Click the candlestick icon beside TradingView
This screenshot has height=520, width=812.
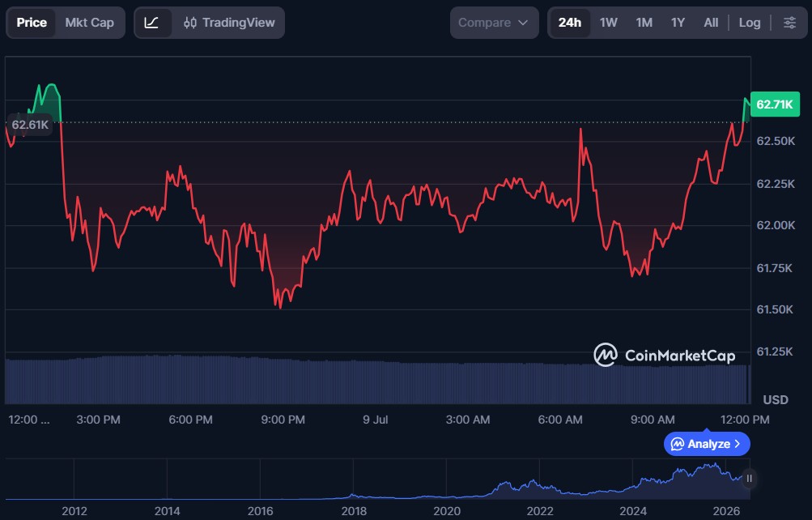click(x=190, y=23)
